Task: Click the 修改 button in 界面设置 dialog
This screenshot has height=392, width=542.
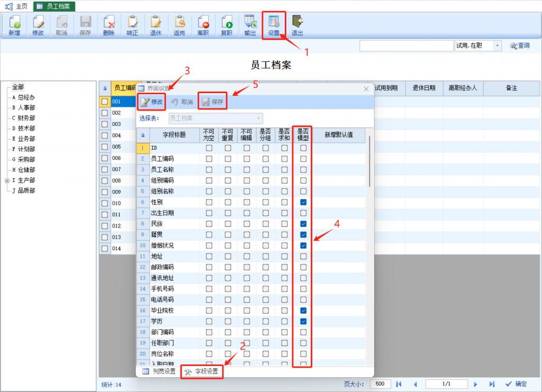Action: tap(152, 102)
